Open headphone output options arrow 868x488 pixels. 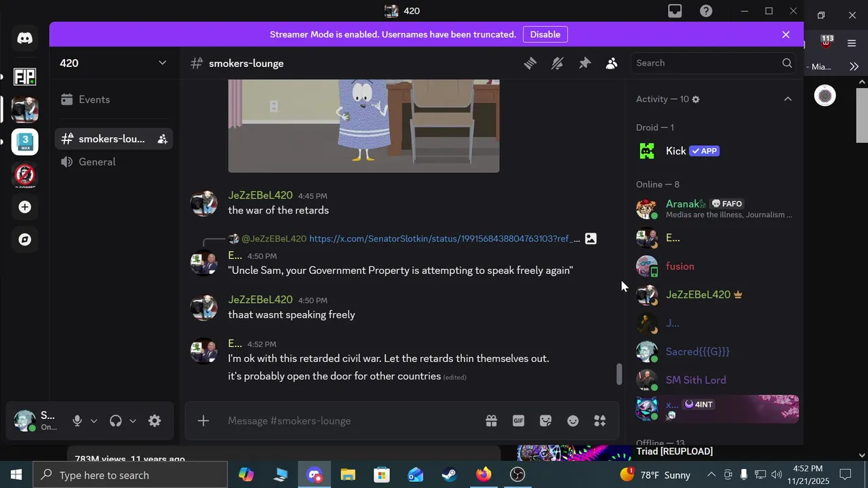tap(132, 421)
